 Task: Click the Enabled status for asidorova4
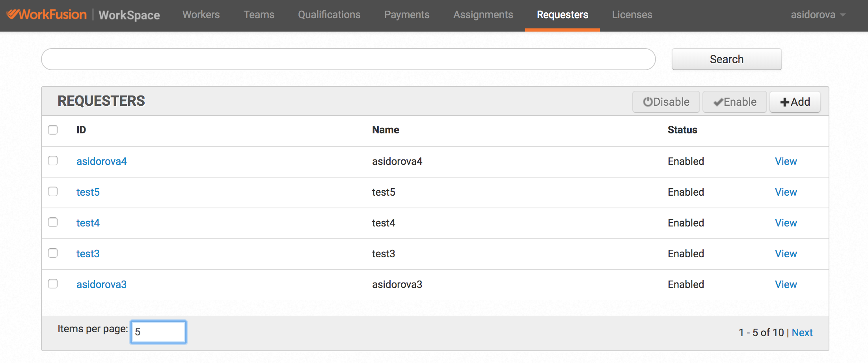point(686,161)
